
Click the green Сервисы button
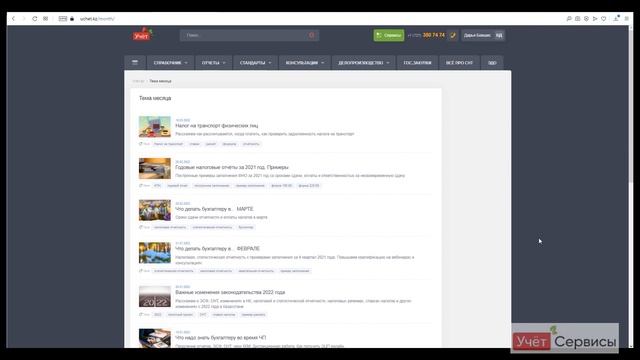[x=389, y=36]
